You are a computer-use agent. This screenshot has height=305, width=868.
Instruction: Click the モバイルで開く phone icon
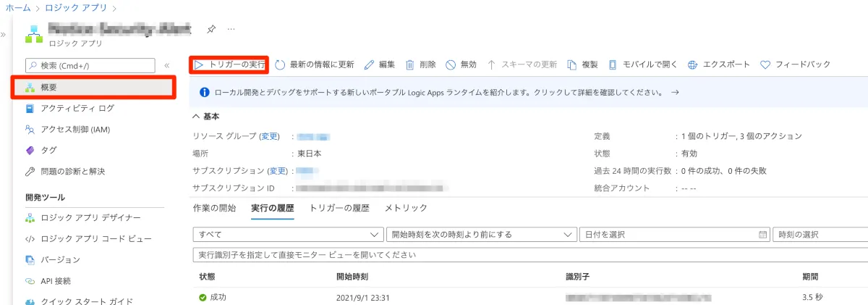tap(613, 64)
